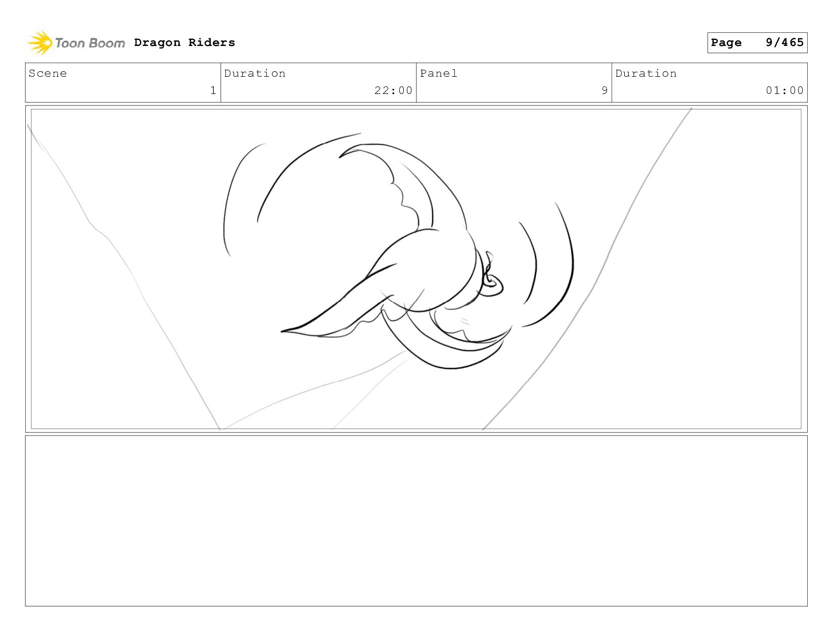Click the scene number value '1'
Screen dimensions: 834x644
(213, 90)
